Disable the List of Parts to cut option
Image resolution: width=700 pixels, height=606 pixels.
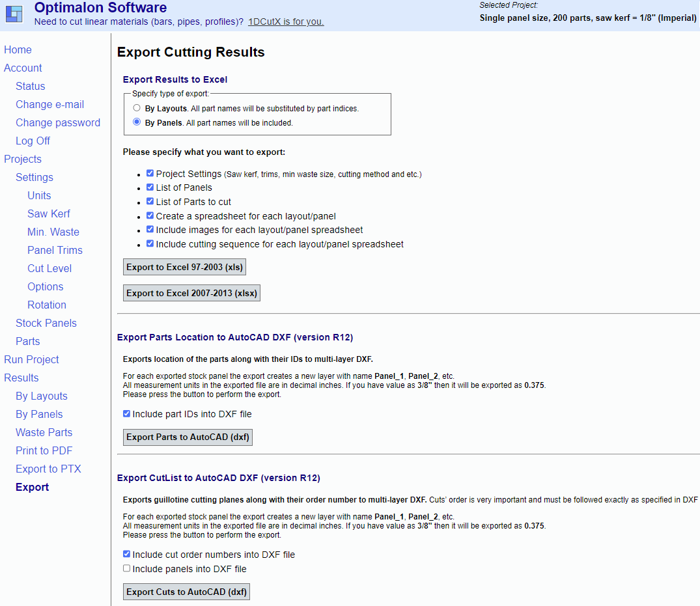150,202
